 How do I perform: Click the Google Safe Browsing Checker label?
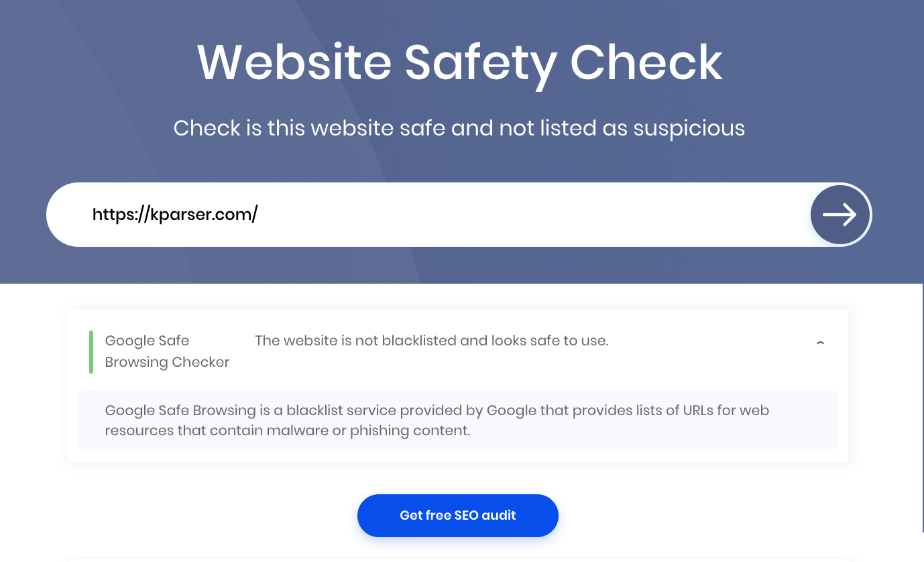pyautogui.click(x=167, y=351)
